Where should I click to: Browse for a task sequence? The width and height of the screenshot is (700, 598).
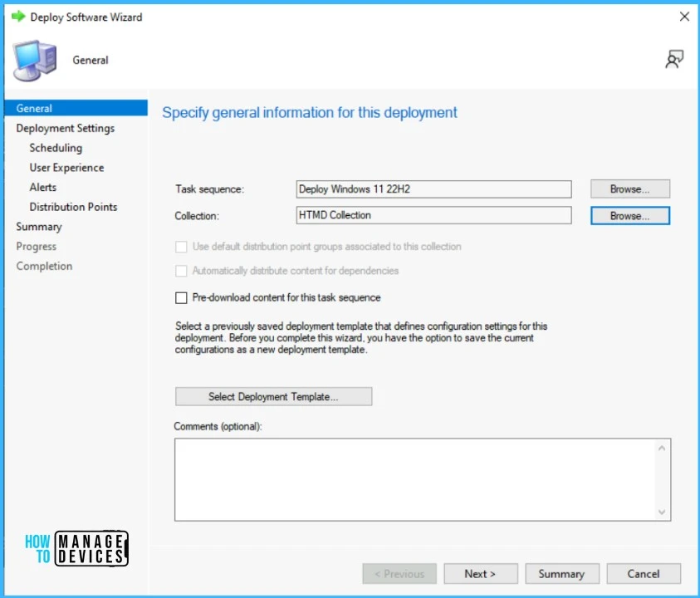point(630,189)
